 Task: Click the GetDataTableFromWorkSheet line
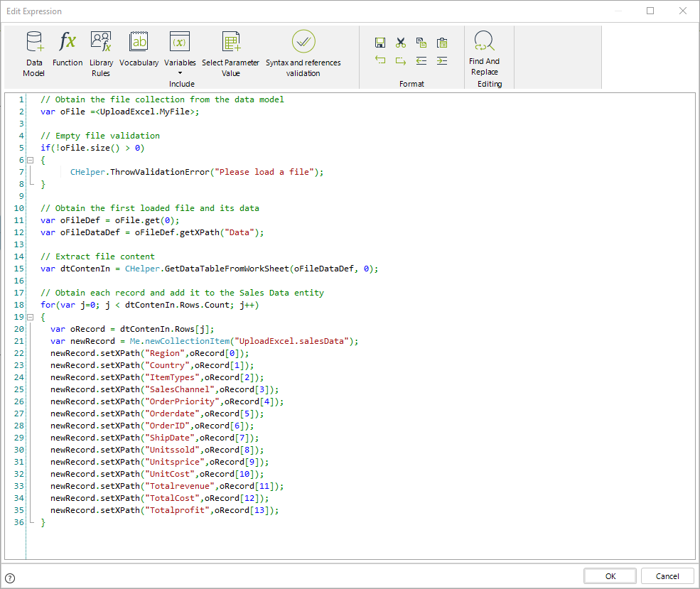(210, 269)
